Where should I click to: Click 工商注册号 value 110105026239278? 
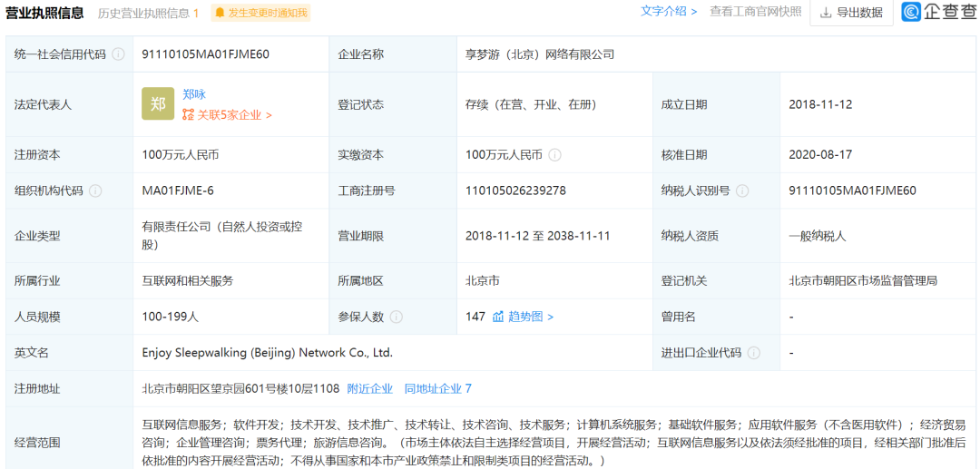tap(515, 191)
